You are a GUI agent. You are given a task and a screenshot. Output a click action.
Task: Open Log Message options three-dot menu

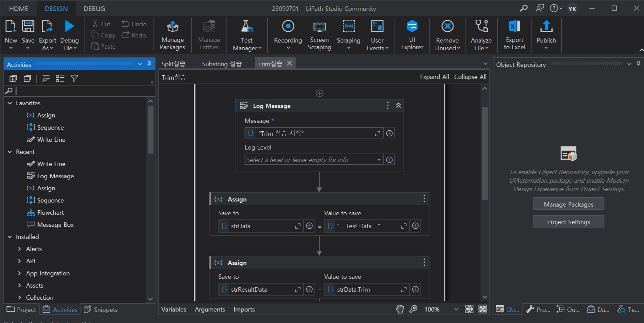click(388, 106)
